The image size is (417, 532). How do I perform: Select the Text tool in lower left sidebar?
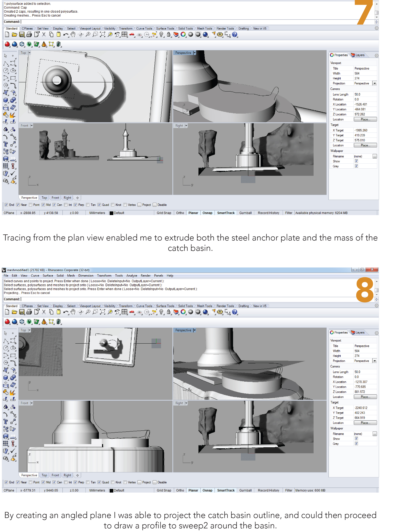pos(6,421)
